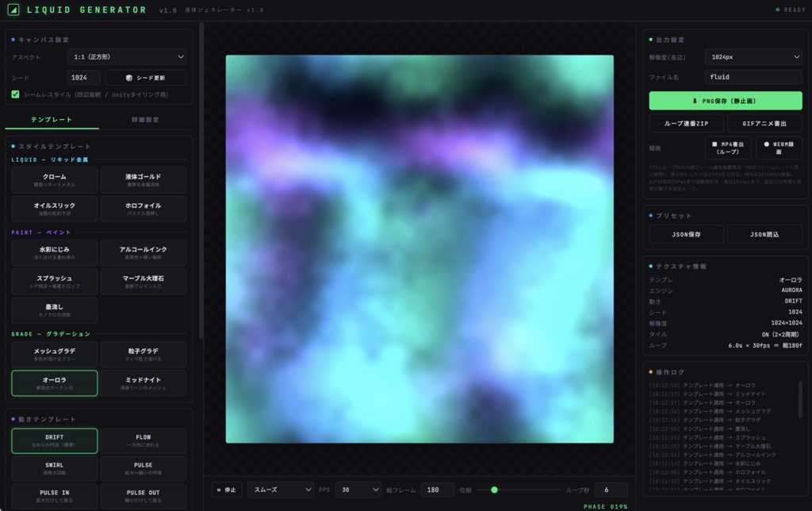Apply the アルコールインク paint template
The image size is (812, 511).
pyautogui.click(x=143, y=252)
